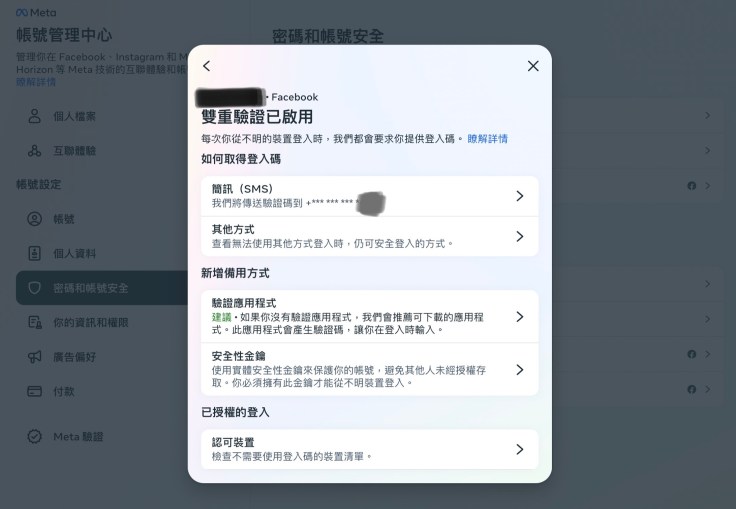The height and width of the screenshot is (509, 736).
Task: Click the 廣告偏好 megaphone icon
Action: click(x=34, y=357)
